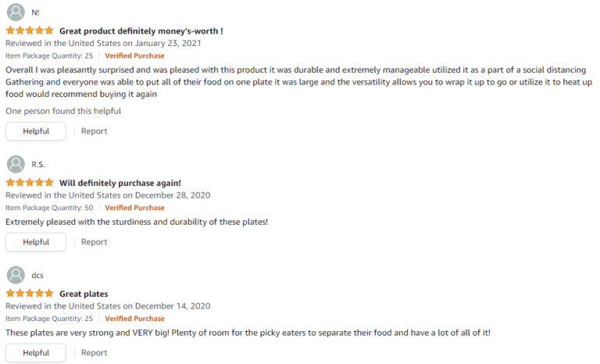
Task: Report the review by dcs
Action: pyautogui.click(x=95, y=353)
